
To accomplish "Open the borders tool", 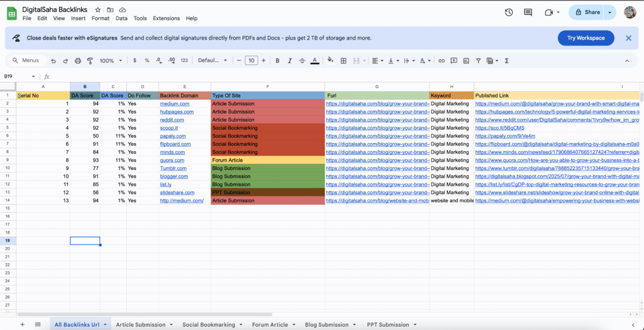I will click(343, 60).
